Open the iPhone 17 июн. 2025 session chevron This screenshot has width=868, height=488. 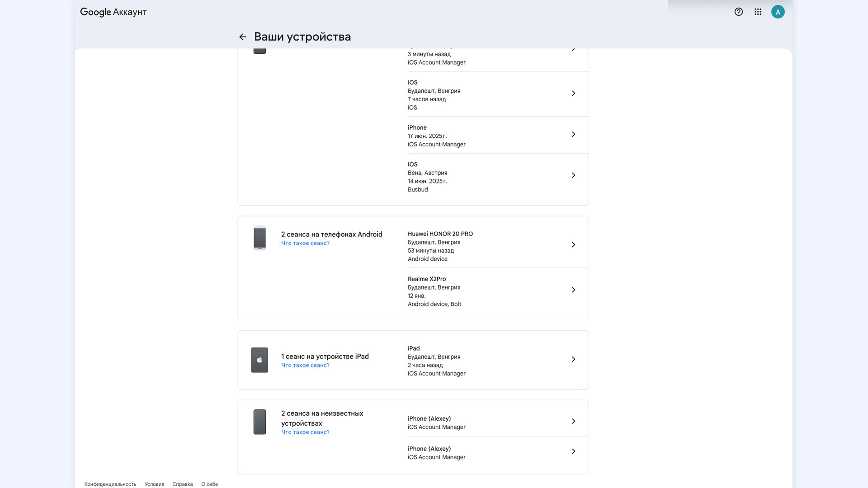[x=573, y=135]
